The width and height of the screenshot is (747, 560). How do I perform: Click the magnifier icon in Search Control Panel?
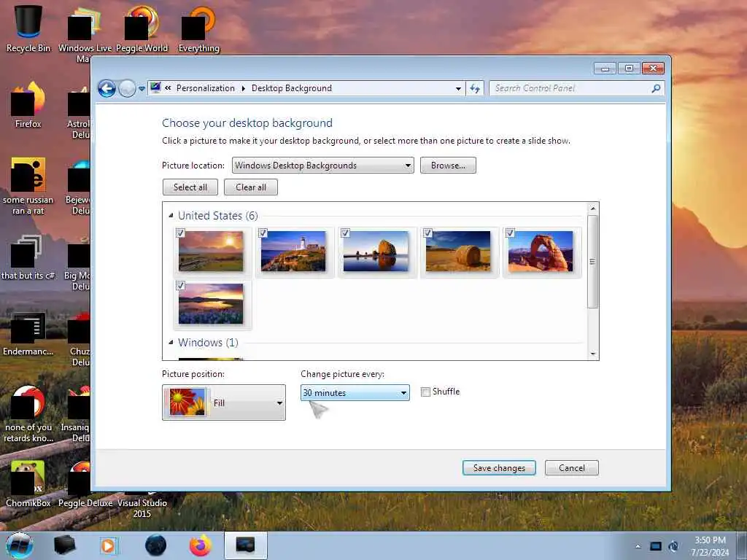[x=656, y=88]
